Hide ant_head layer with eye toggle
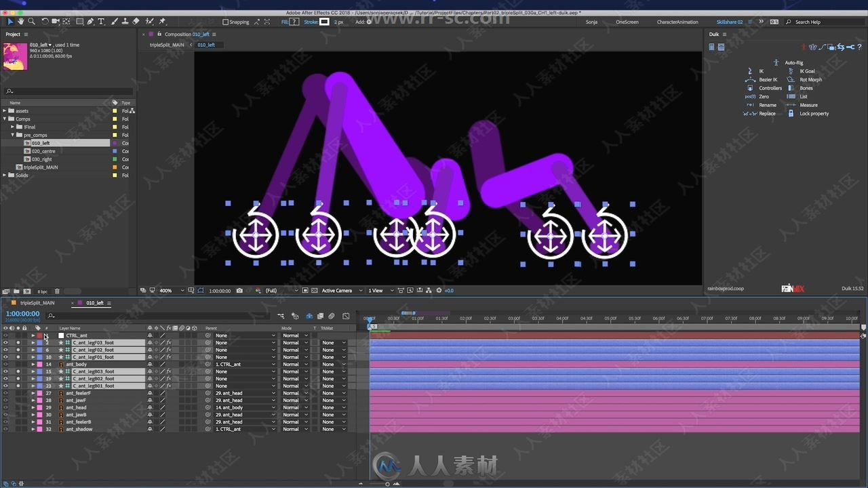This screenshot has width=868, height=488. (5, 407)
